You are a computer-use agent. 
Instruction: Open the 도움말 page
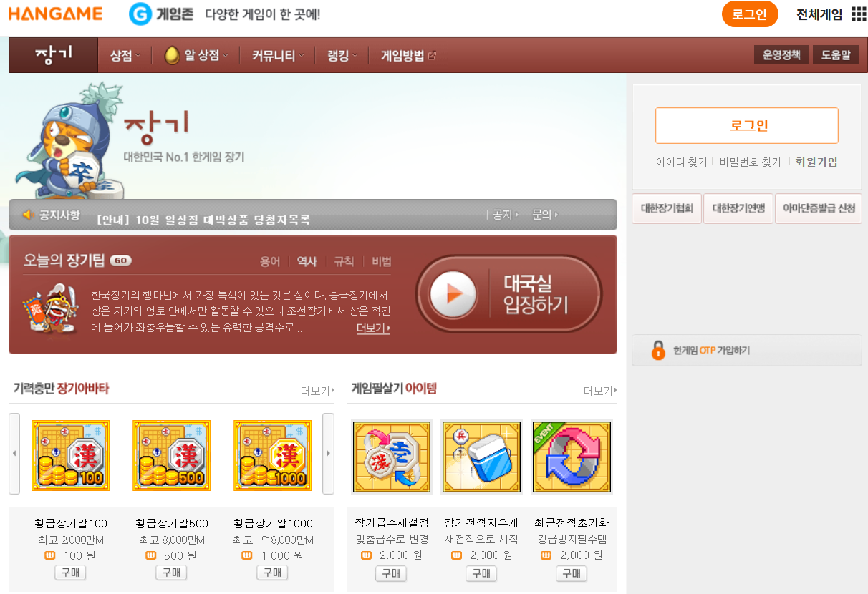836,55
